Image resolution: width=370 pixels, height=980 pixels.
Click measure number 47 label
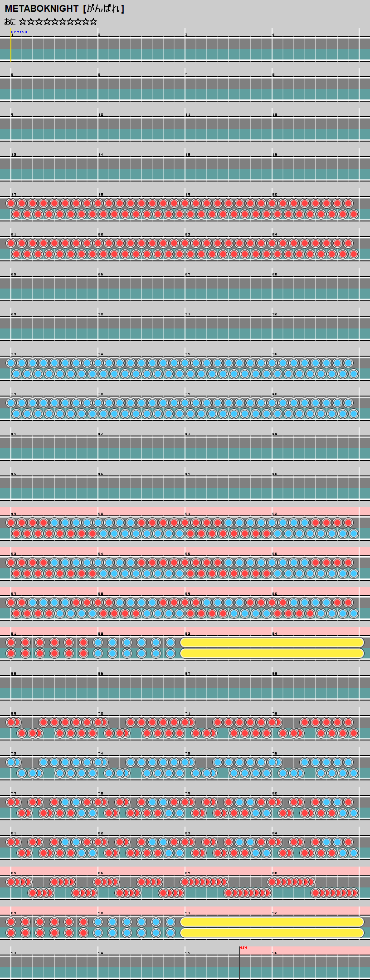tap(188, 474)
